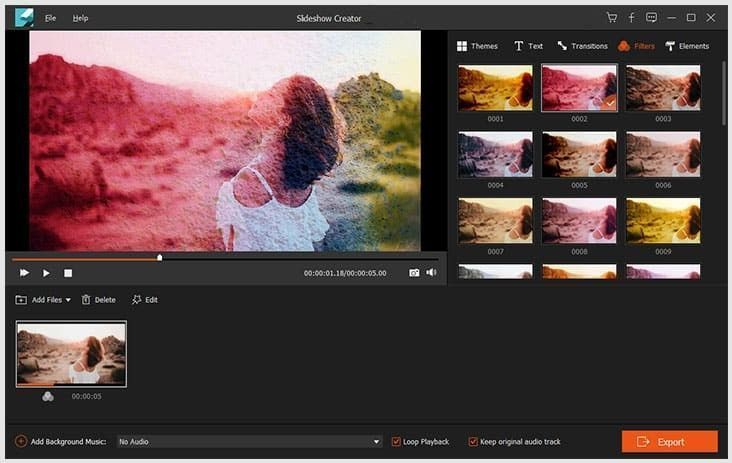Mute the preview volume speaker icon
The width and height of the screenshot is (732, 463).
431,272
